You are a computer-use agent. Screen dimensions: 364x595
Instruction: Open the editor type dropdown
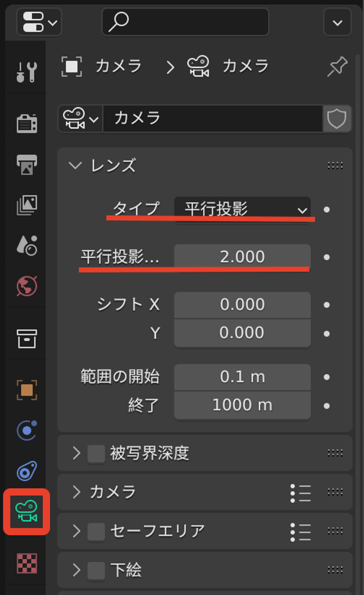tap(39, 22)
